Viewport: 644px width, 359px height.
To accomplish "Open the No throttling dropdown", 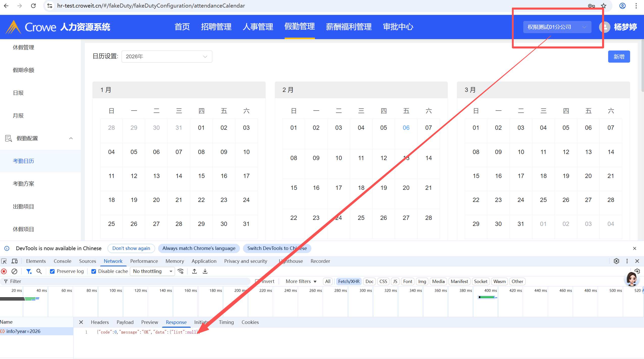I will (x=152, y=271).
